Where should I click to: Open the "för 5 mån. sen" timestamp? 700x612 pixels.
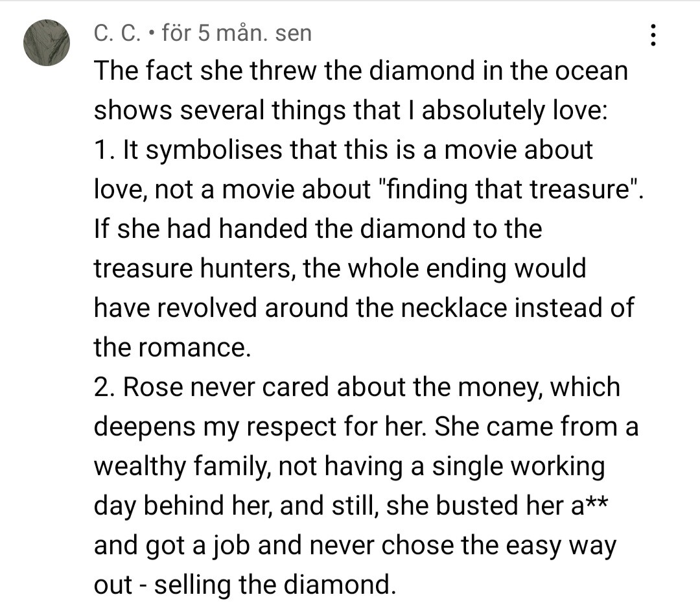237,34
